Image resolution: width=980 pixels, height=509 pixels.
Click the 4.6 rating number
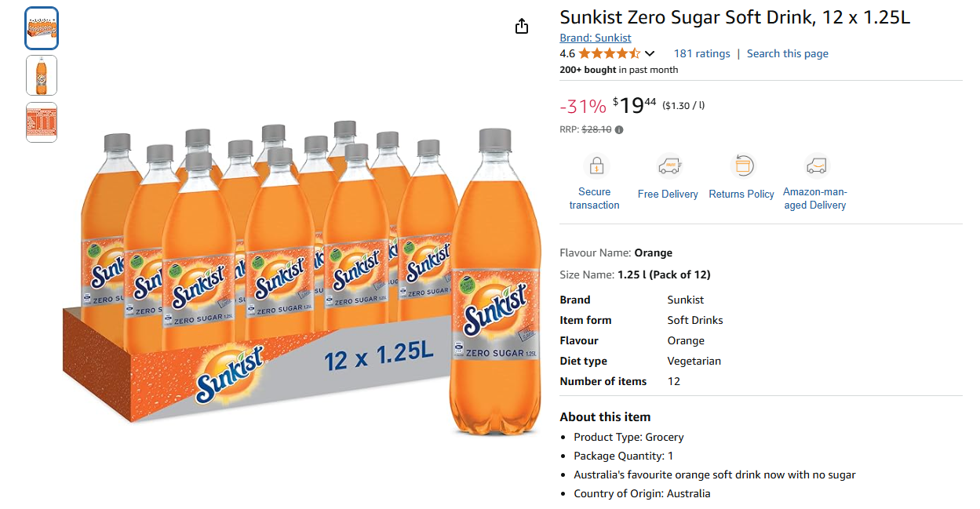567,54
